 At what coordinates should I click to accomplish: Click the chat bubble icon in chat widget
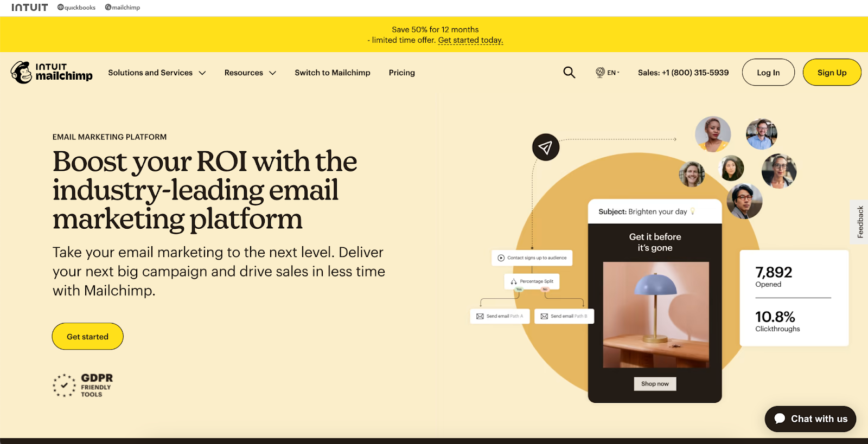tap(780, 419)
